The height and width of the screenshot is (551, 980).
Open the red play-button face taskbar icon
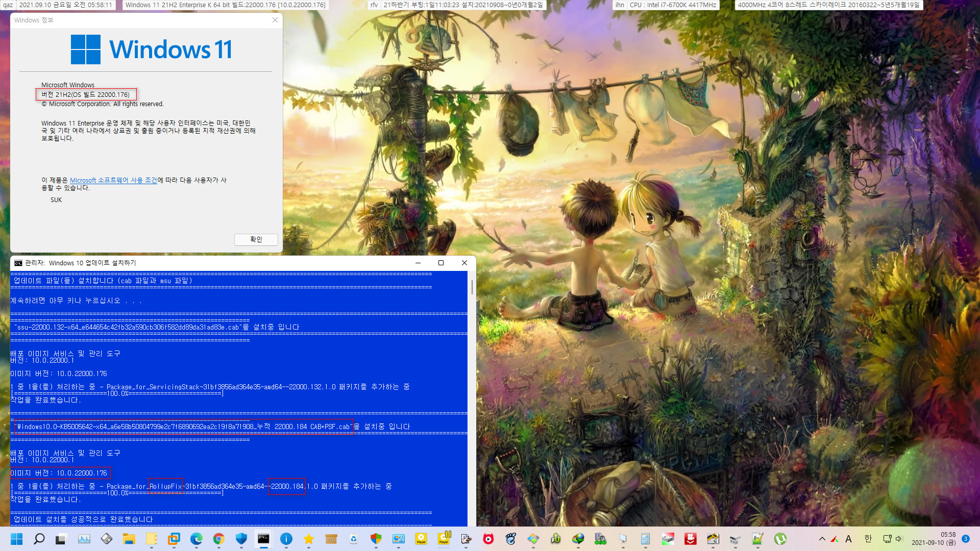click(488, 539)
